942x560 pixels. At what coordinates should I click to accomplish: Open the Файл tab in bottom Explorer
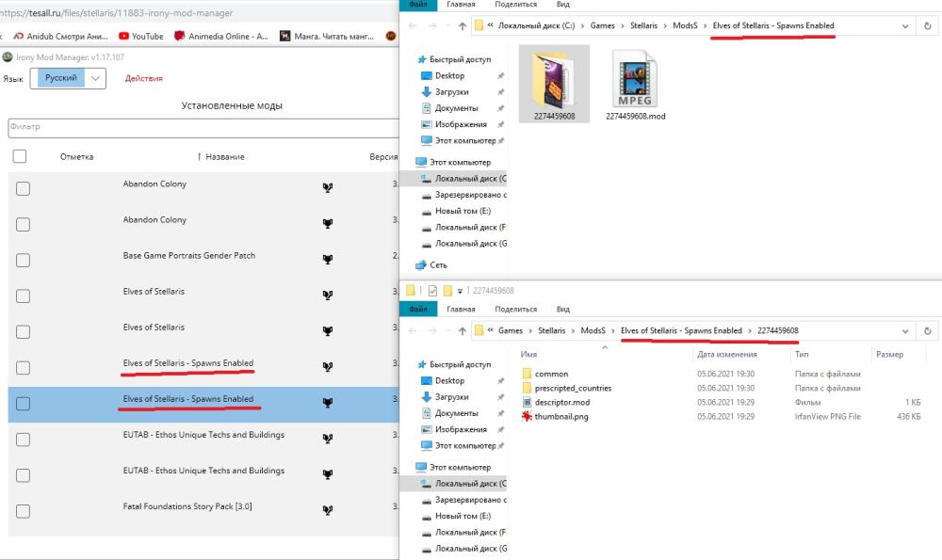418,309
